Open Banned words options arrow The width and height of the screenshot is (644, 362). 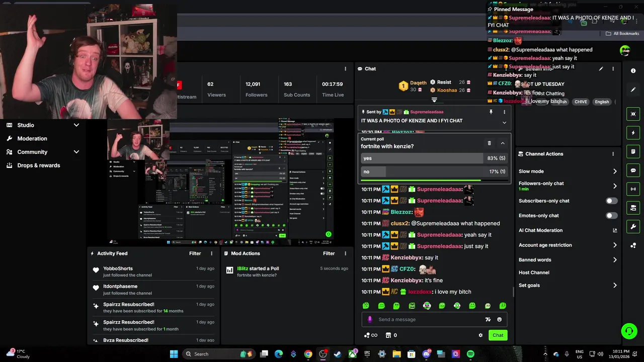[x=615, y=260]
